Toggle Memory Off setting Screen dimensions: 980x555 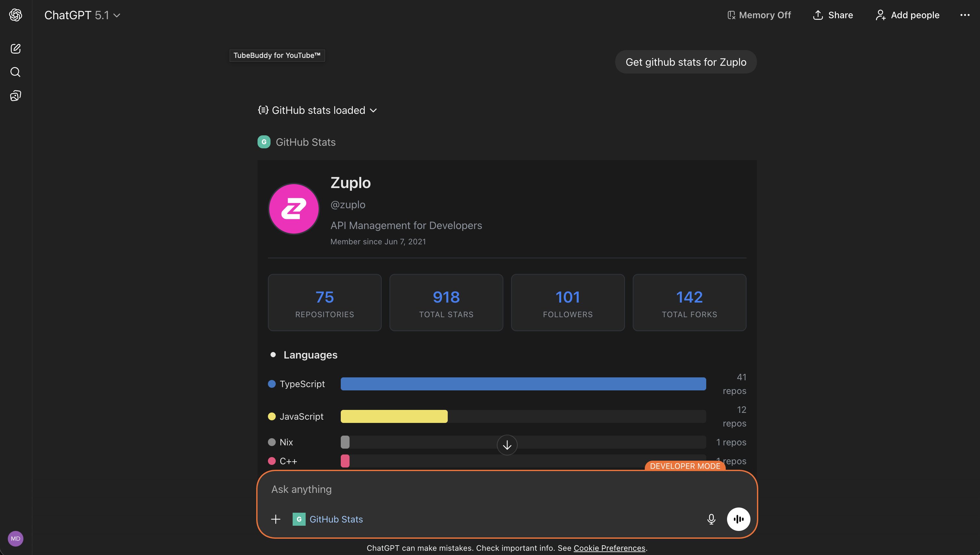coord(758,15)
